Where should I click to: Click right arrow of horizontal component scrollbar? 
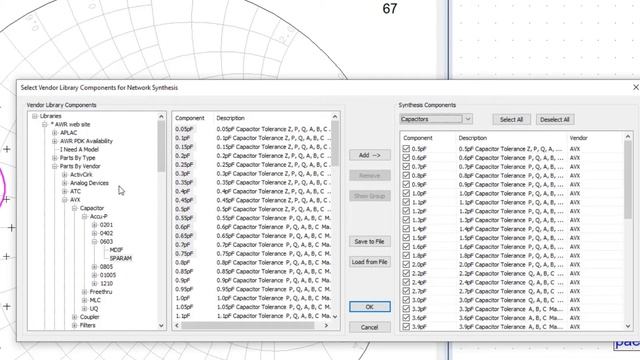click(326, 325)
